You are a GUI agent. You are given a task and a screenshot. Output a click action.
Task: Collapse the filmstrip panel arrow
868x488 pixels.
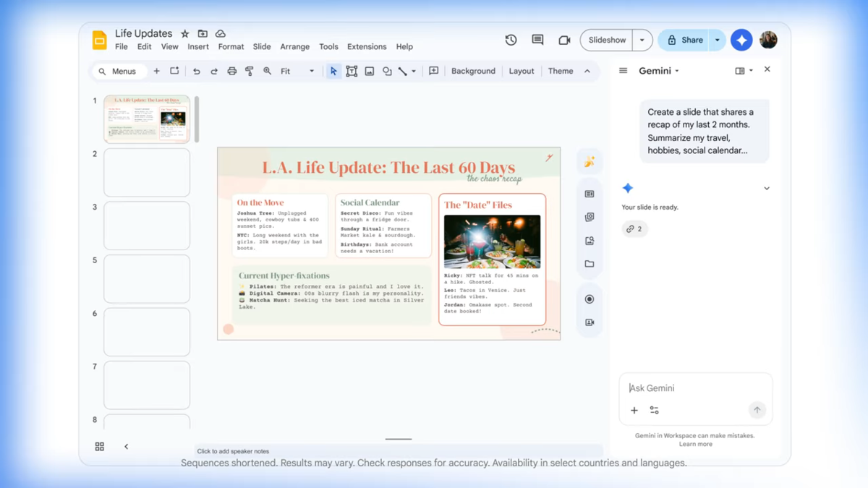coord(126,447)
